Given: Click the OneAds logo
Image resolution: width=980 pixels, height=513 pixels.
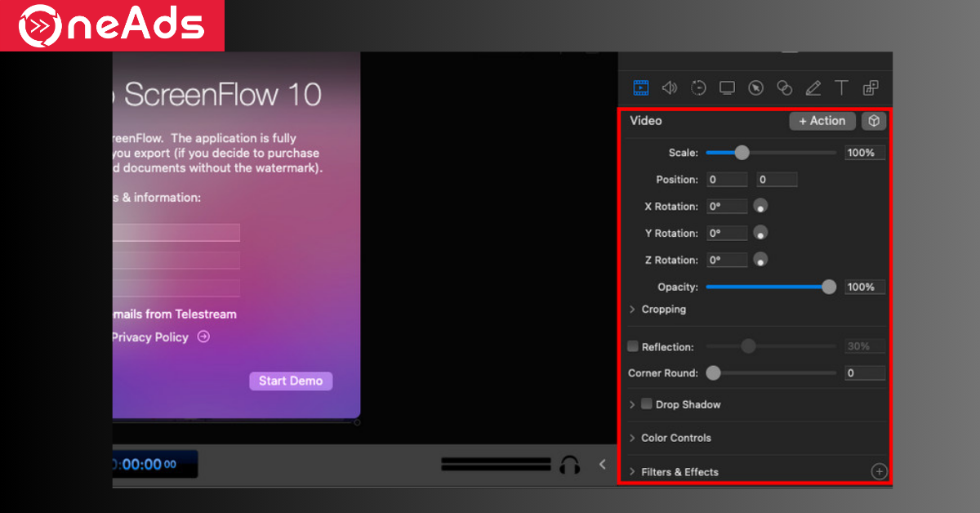Looking at the screenshot, I should pos(112,26).
